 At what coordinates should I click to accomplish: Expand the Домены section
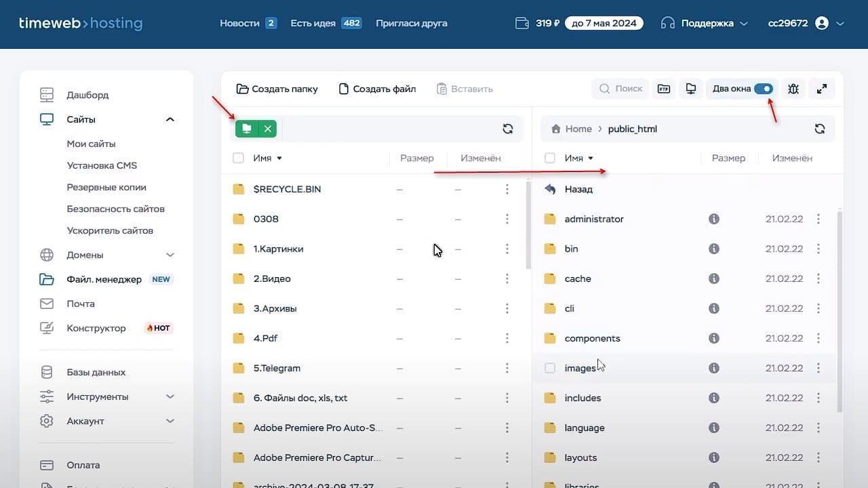pos(170,255)
